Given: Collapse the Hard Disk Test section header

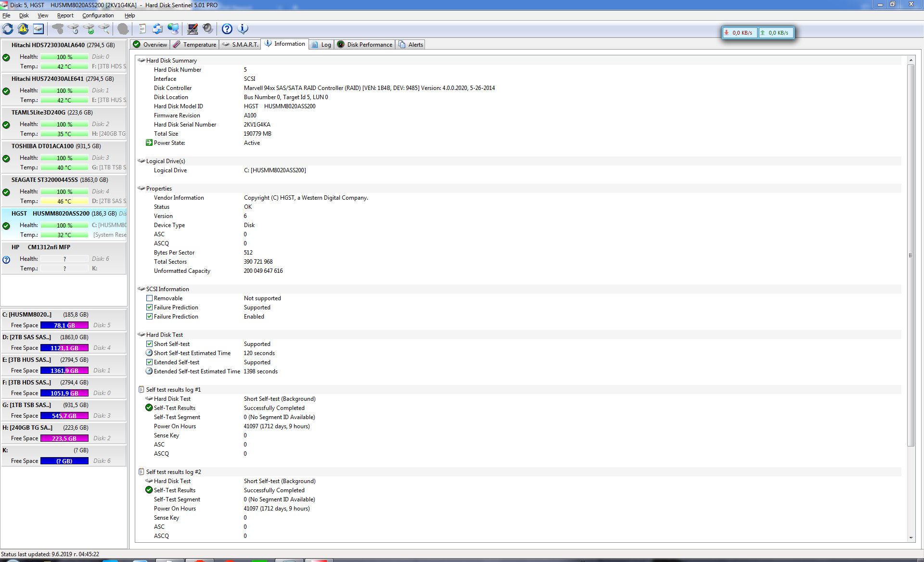Looking at the screenshot, I should tap(519, 334).
